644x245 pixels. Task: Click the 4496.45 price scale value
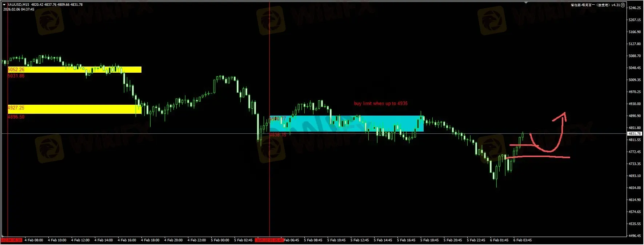[635, 236]
